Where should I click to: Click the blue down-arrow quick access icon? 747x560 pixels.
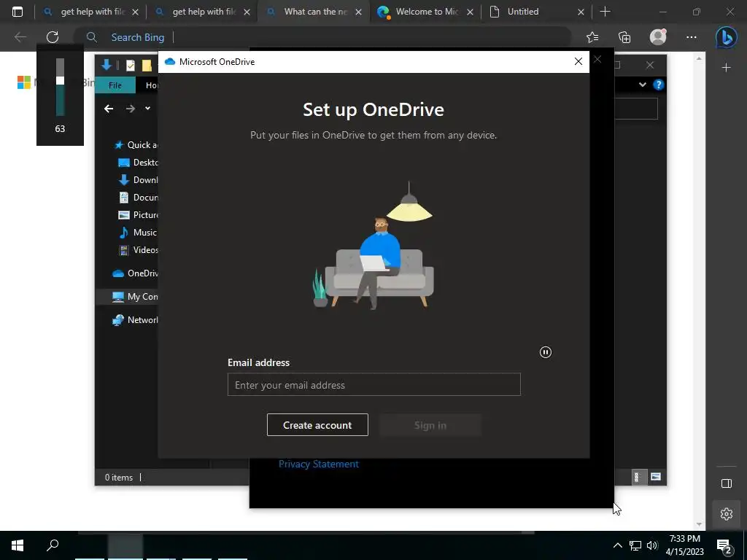[x=107, y=65]
